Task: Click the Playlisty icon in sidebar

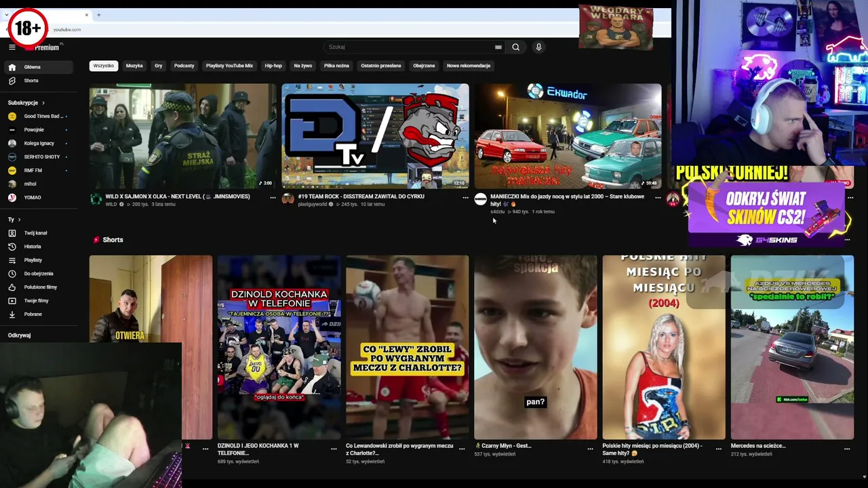Action: (12, 260)
